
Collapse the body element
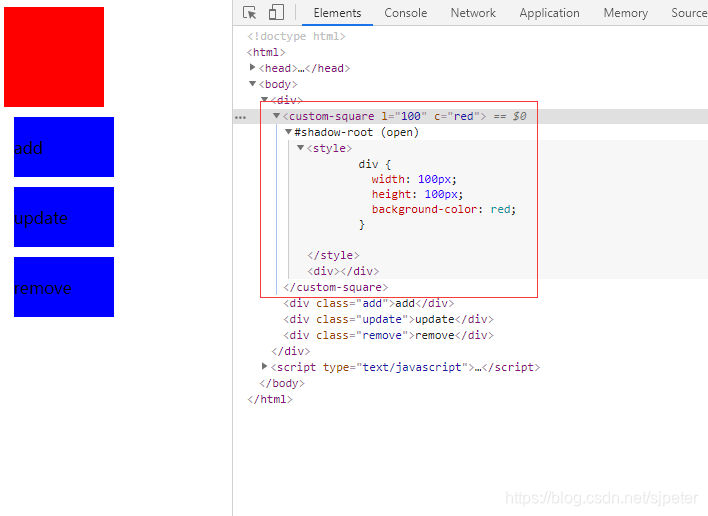click(252, 84)
